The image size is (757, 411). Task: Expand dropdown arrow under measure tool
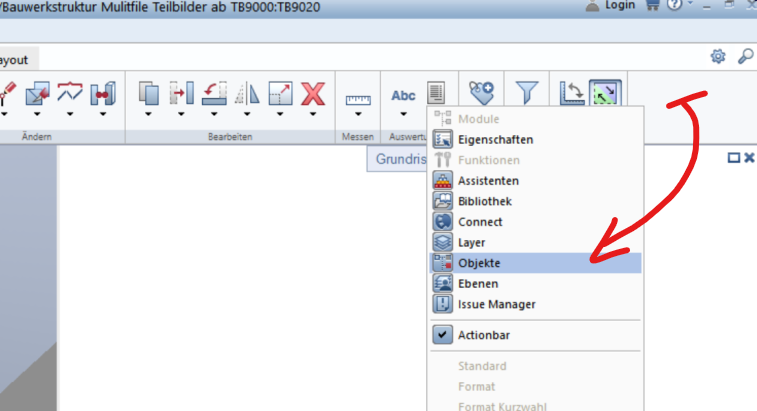click(x=358, y=114)
